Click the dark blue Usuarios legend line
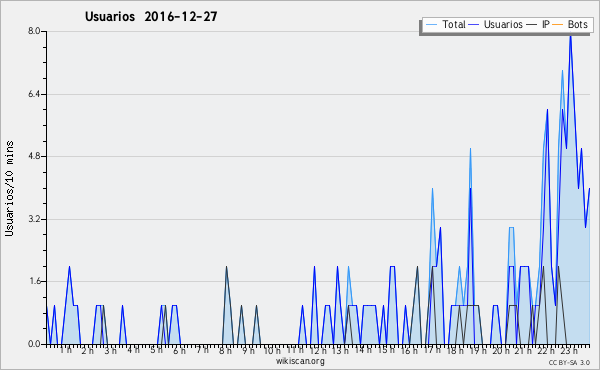Image resolution: width=600 pixels, height=370 pixels. click(474, 25)
